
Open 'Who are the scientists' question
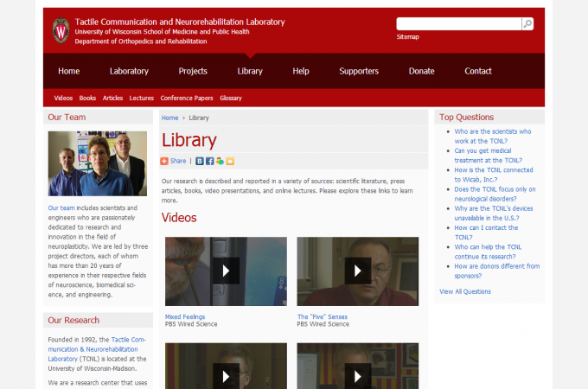coord(492,137)
